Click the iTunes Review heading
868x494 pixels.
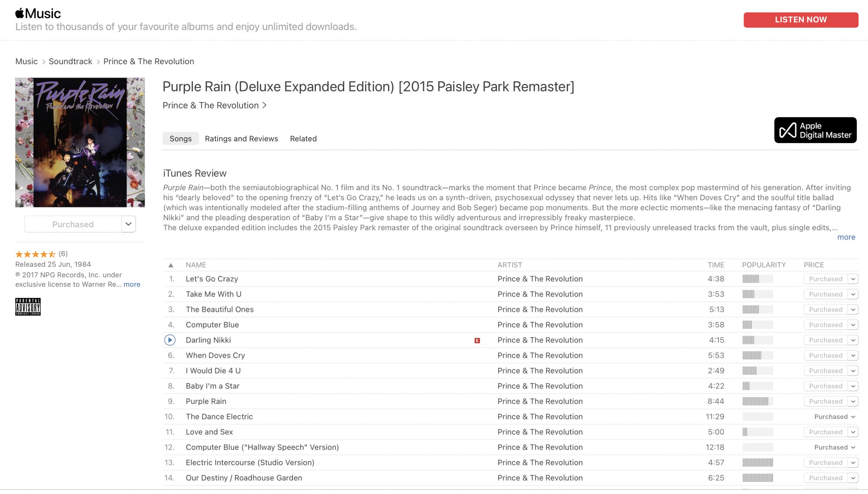pos(195,173)
